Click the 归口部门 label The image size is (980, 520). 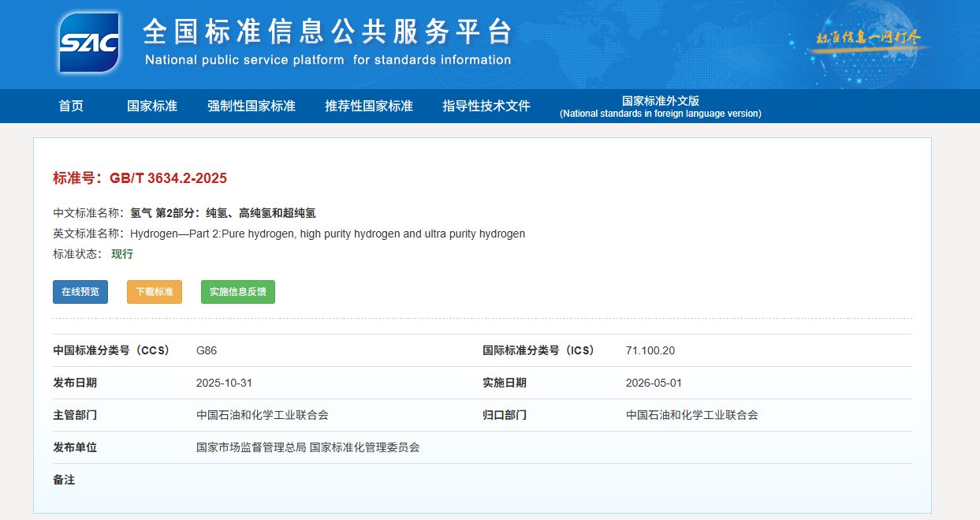pyautogui.click(x=505, y=415)
